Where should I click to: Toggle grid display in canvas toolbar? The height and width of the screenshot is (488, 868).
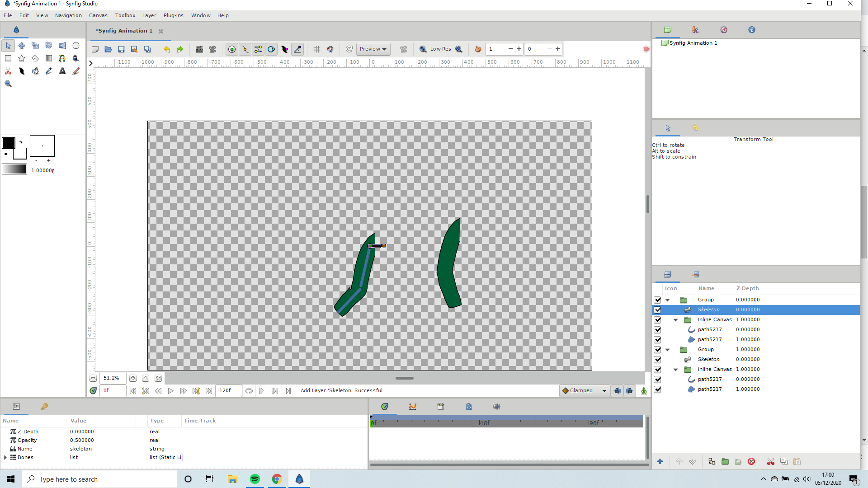click(317, 49)
